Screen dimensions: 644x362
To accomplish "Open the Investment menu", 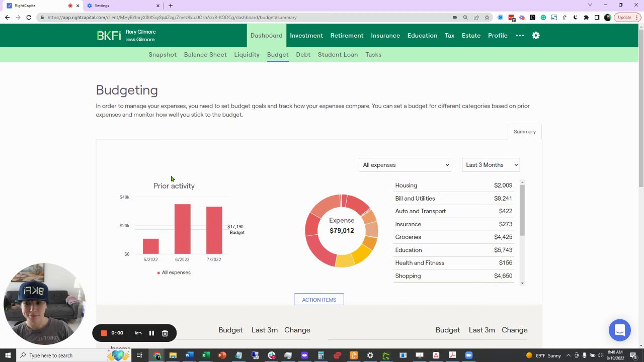I will [x=306, y=36].
